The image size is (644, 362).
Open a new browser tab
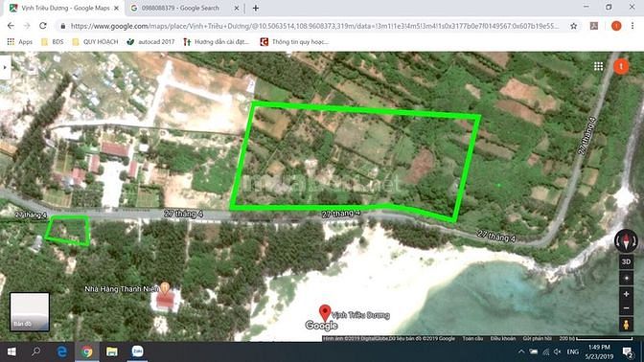click(256, 8)
